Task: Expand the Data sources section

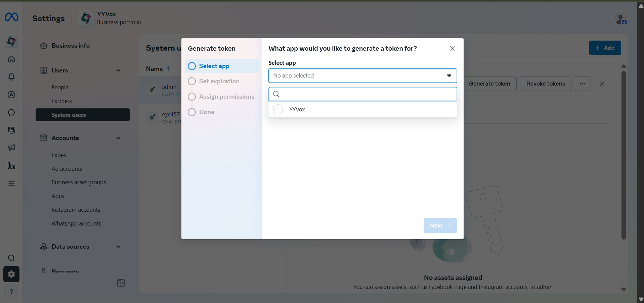Action: click(118, 247)
